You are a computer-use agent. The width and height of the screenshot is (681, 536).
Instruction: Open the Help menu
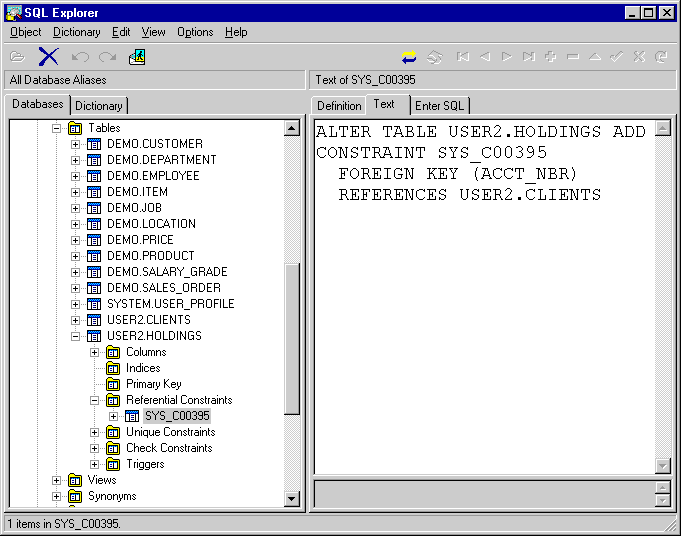pos(236,32)
